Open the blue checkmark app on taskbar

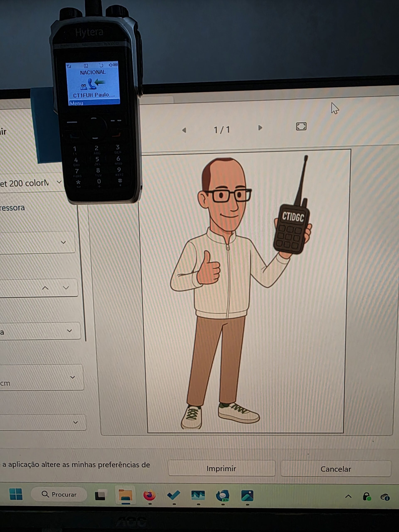pyautogui.click(x=174, y=495)
